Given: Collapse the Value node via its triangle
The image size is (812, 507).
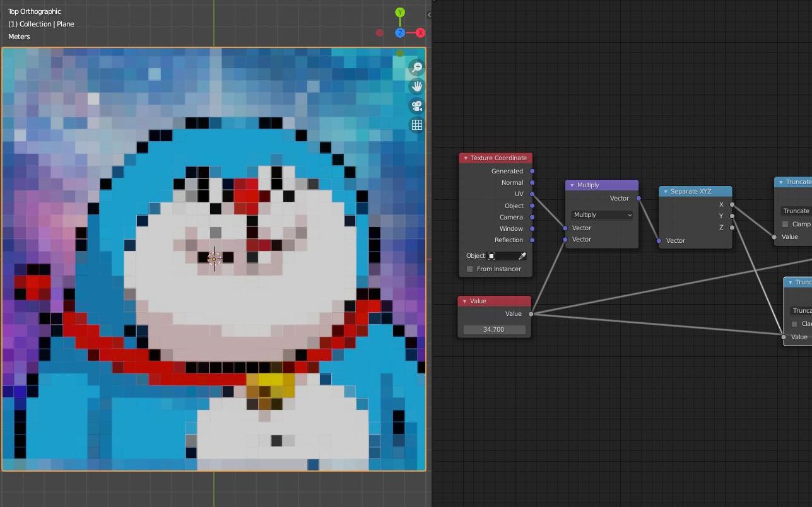Looking at the screenshot, I should tap(465, 301).
